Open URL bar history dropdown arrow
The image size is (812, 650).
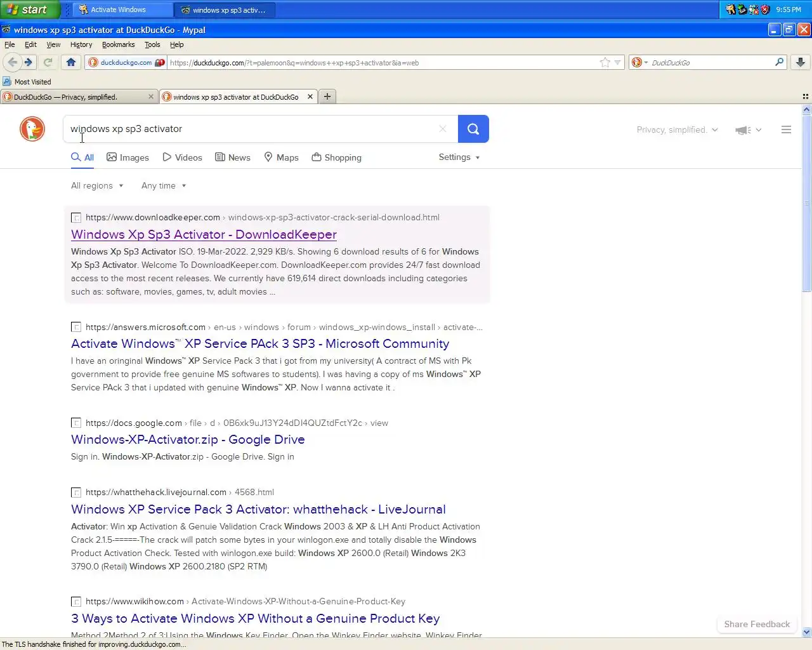(618, 62)
